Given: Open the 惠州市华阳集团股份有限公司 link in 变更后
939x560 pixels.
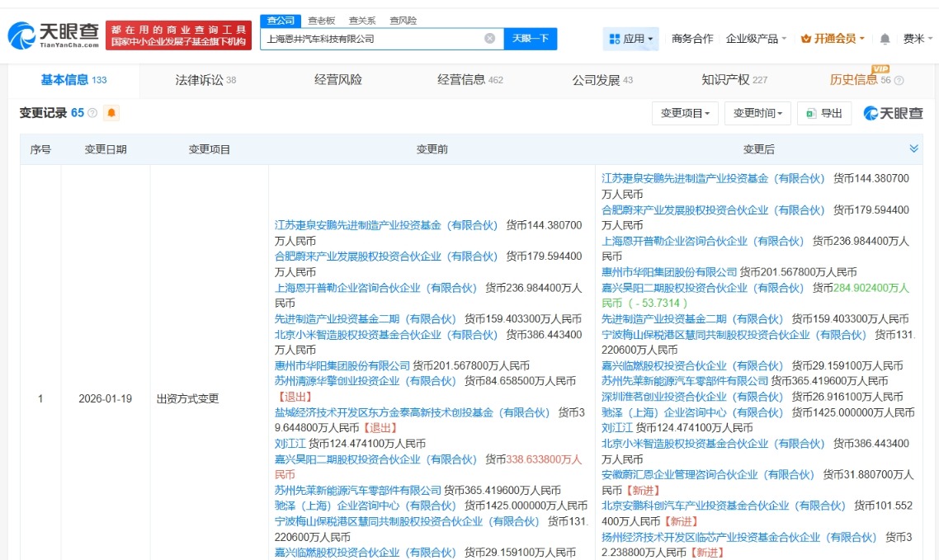Looking at the screenshot, I should [669, 272].
